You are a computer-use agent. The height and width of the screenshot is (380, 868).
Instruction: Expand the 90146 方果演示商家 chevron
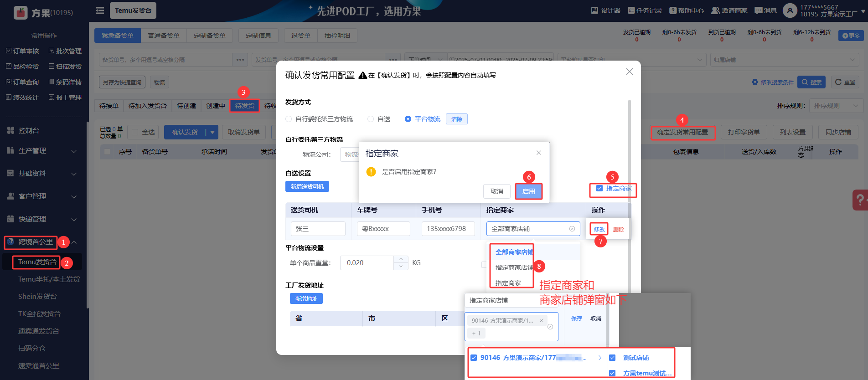tap(600, 358)
